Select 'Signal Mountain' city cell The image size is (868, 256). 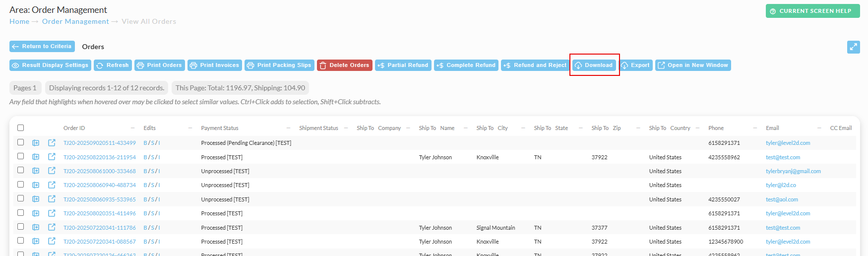coord(496,228)
